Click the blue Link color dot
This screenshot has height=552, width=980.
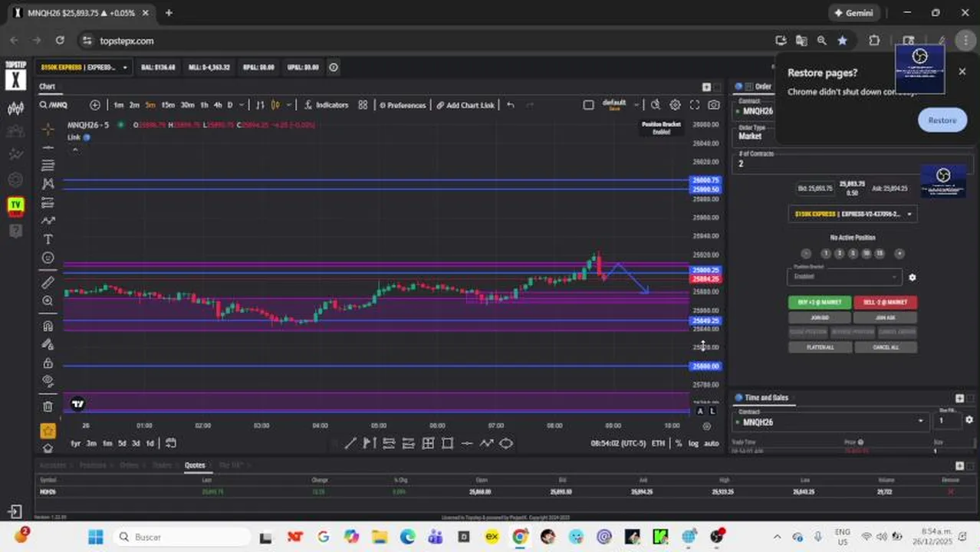click(87, 137)
